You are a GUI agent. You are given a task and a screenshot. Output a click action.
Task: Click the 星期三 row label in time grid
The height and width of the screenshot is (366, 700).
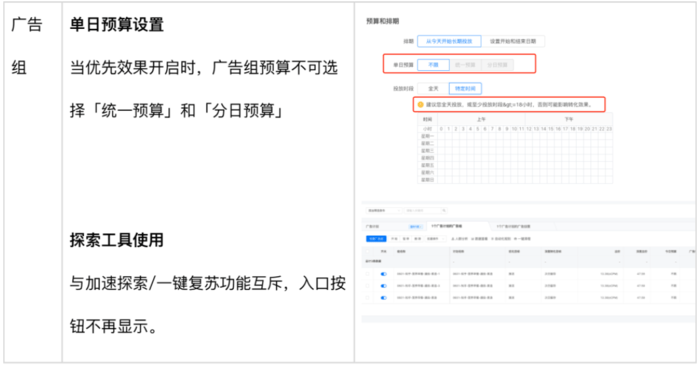(428, 151)
